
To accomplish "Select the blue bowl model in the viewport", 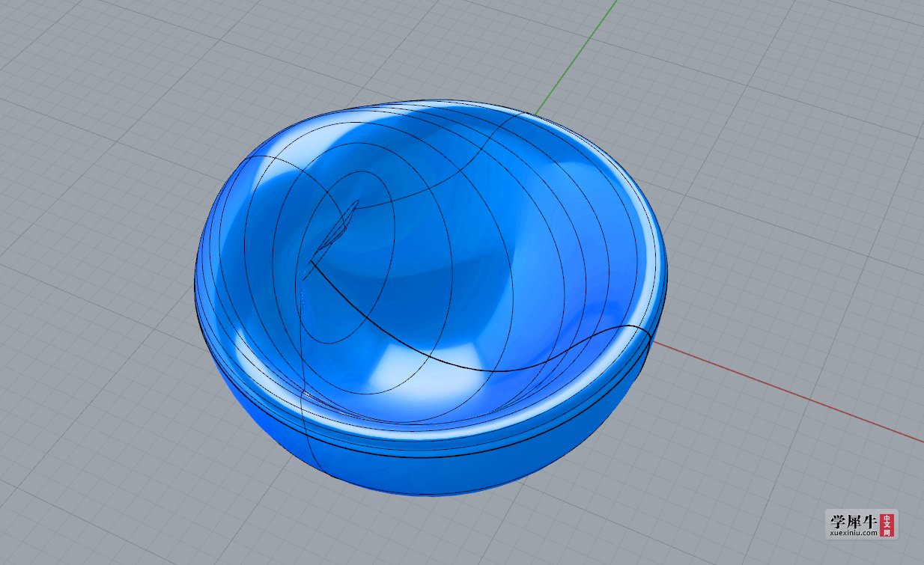I will [x=431, y=299].
